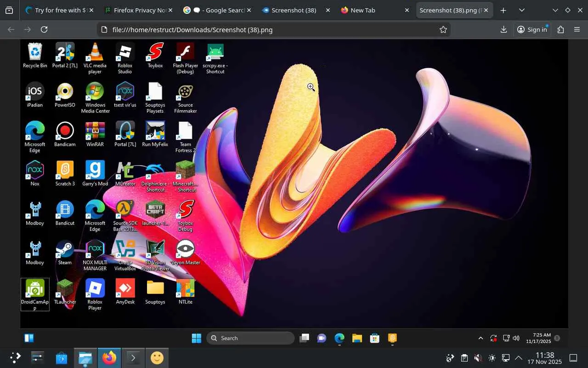588x368 pixels.
Task: Expand the Windows tray hidden icons chevron
Action: pos(481,338)
